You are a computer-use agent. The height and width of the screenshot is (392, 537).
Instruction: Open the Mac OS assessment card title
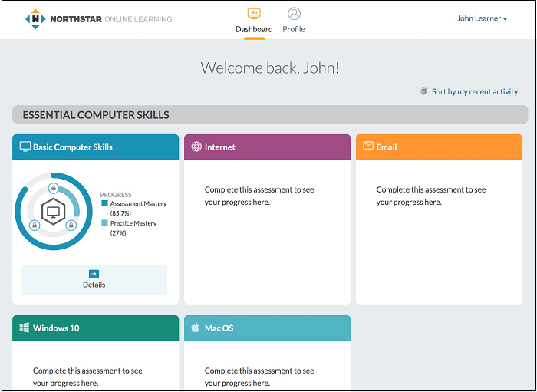219,328
